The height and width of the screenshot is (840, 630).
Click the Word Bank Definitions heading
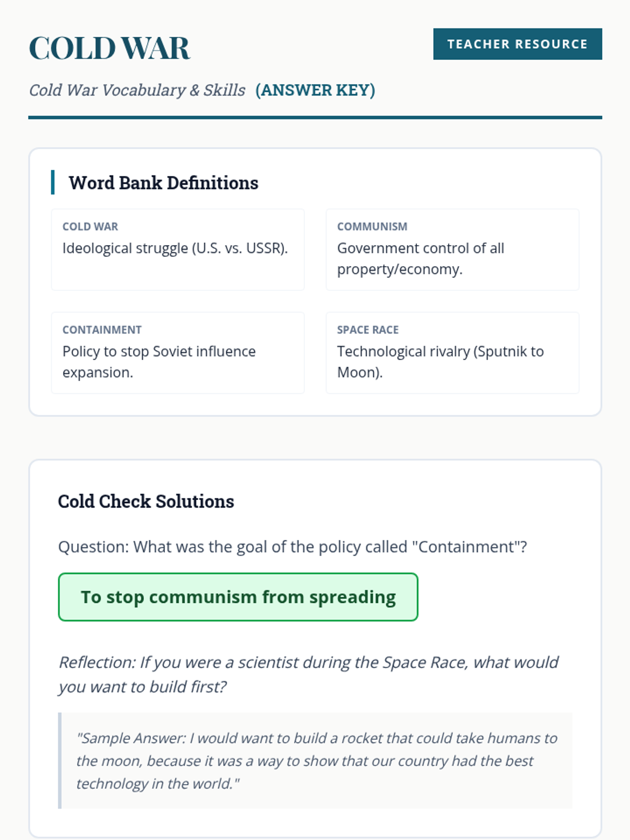click(163, 183)
